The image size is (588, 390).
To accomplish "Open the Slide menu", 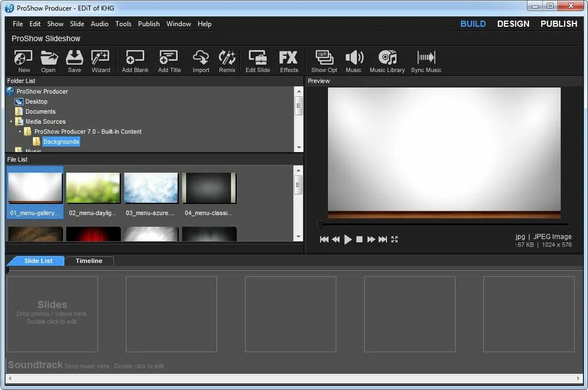I will [77, 23].
